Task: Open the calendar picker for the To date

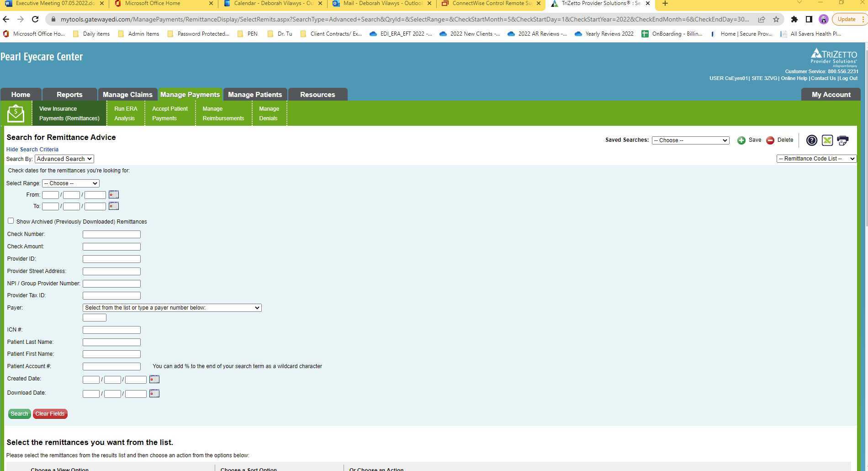Action: (113, 206)
